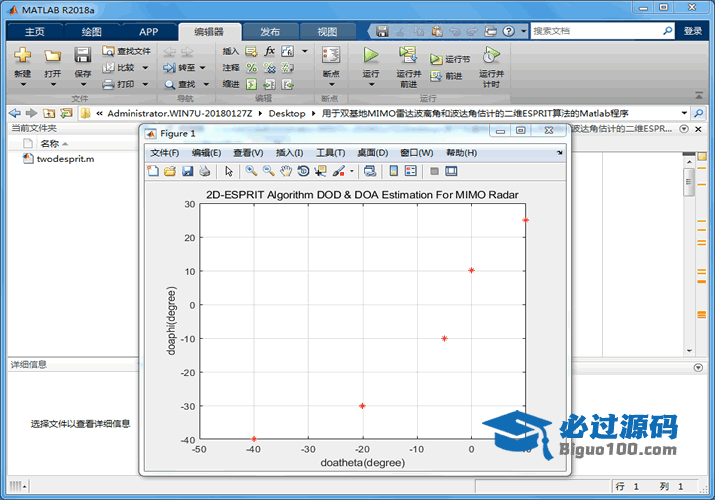Image resolution: width=715 pixels, height=500 pixels.
Task: Open Figure 1 编辑(E) menu
Action: tap(207, 153)
